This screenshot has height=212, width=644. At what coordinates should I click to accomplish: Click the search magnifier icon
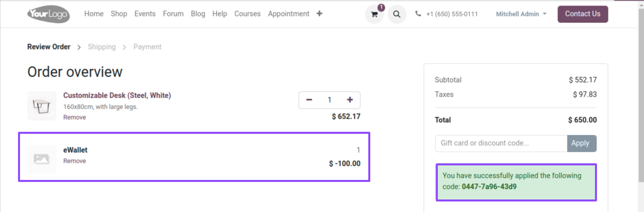point(397,14)
